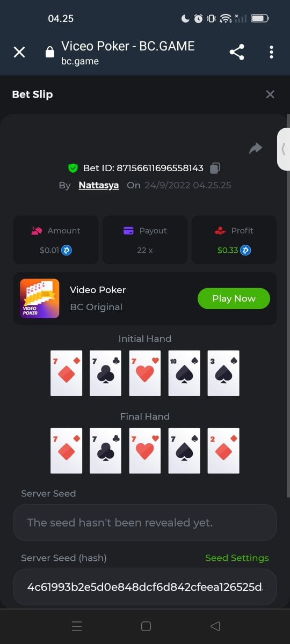
Task: Tap the 10 of spades initial card
Action: (184, 373)
